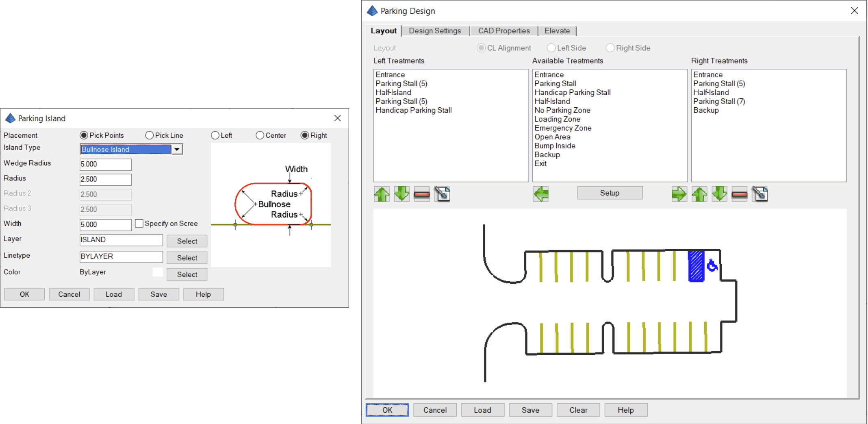Image resolution: width=868 pixels, height=424 pixels.
Task: Enable Specify on Screen checkbox
Action: tap(139, 224)
